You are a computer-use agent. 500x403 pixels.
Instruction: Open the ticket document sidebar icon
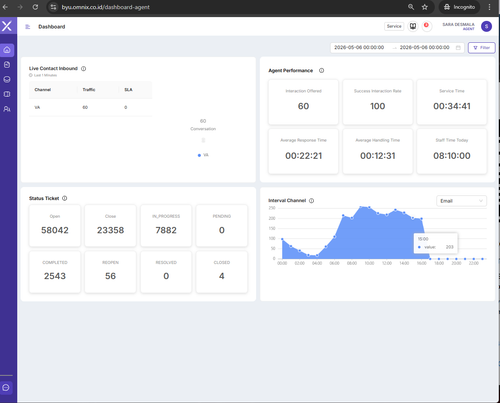click(7, 65)
